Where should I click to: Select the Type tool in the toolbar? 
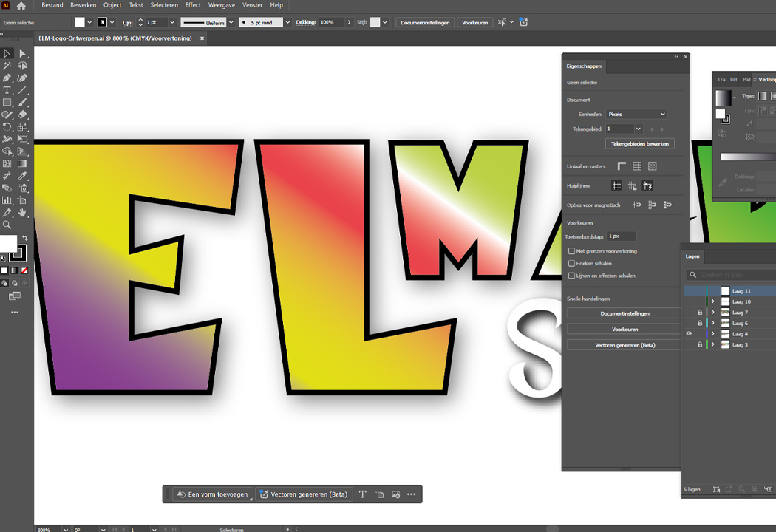point(7,90)
